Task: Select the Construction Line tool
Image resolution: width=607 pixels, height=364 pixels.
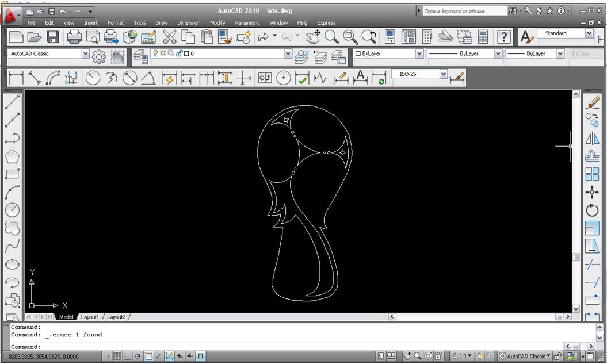Action: (x=13, y=120)
